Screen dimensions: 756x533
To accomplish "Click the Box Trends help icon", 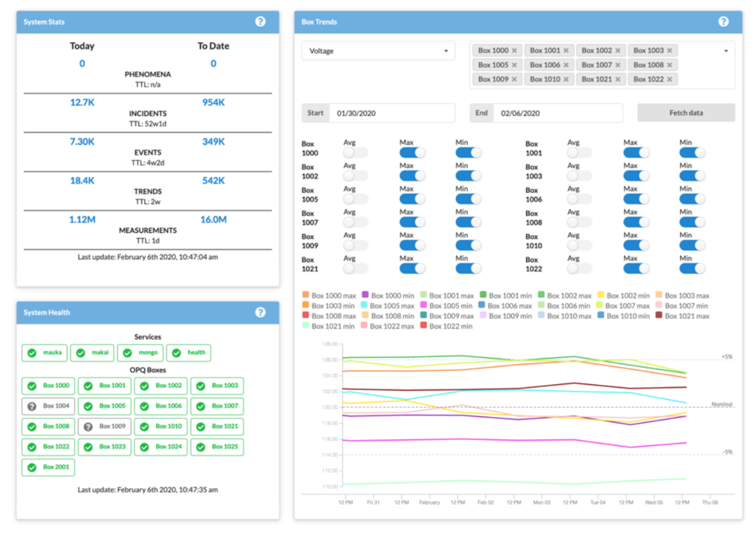I will pyautogui.click(x=723, y=22).
